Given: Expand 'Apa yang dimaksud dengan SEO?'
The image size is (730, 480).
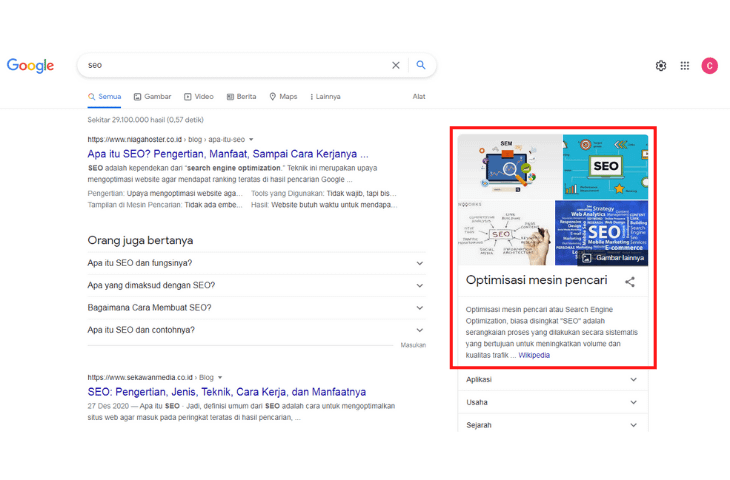Looking at the screenshot, I should point(257,285).
